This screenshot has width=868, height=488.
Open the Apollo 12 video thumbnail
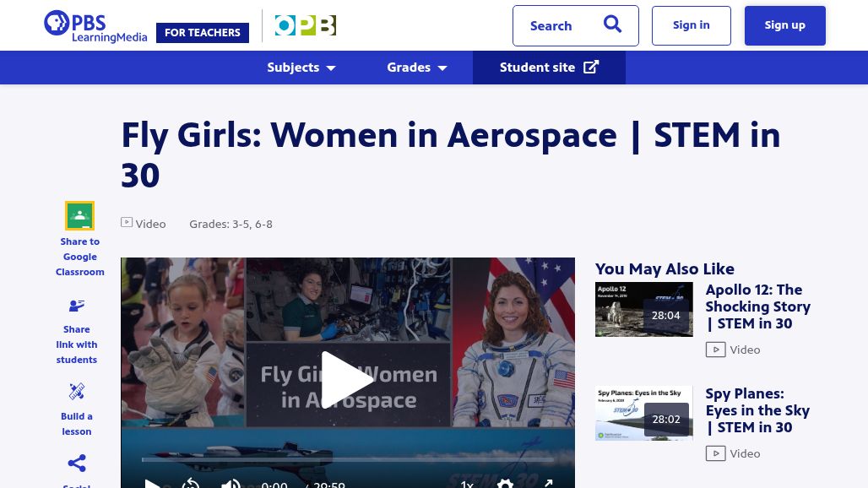pyautogui.click(x=643, y=310)
